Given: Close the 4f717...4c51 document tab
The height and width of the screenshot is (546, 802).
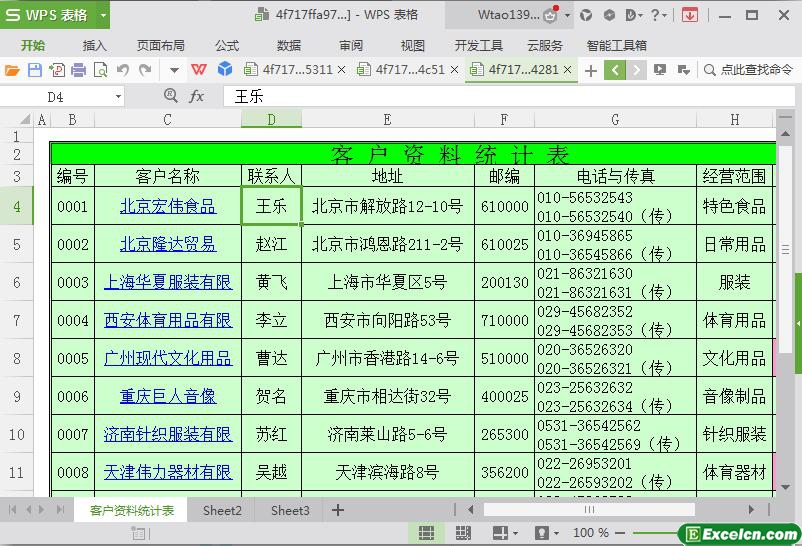Looking at the screenshot, I should (x=454, y=70).
